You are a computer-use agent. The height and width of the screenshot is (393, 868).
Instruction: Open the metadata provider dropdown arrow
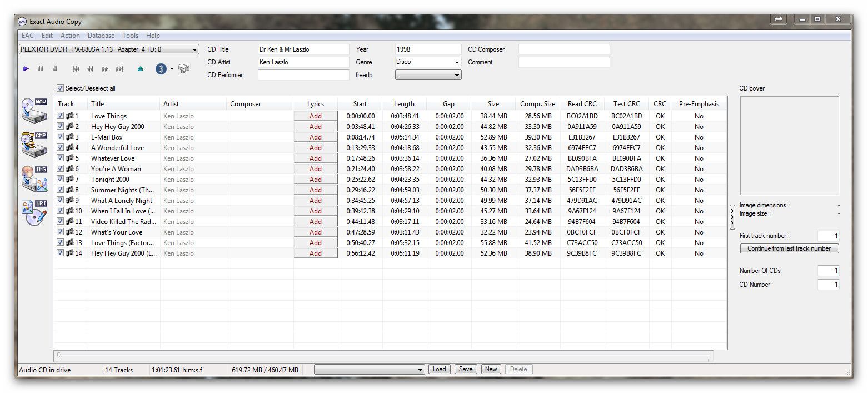tap(172, 69)
